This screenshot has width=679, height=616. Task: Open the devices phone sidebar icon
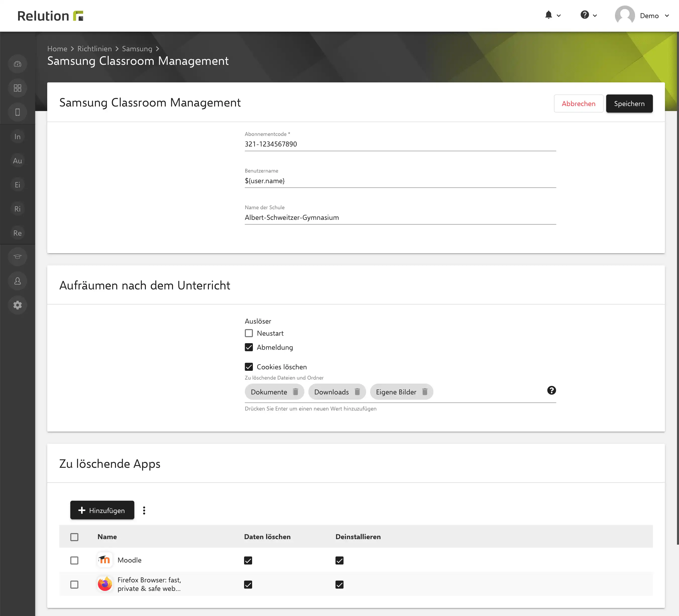[x=18, y=112]
